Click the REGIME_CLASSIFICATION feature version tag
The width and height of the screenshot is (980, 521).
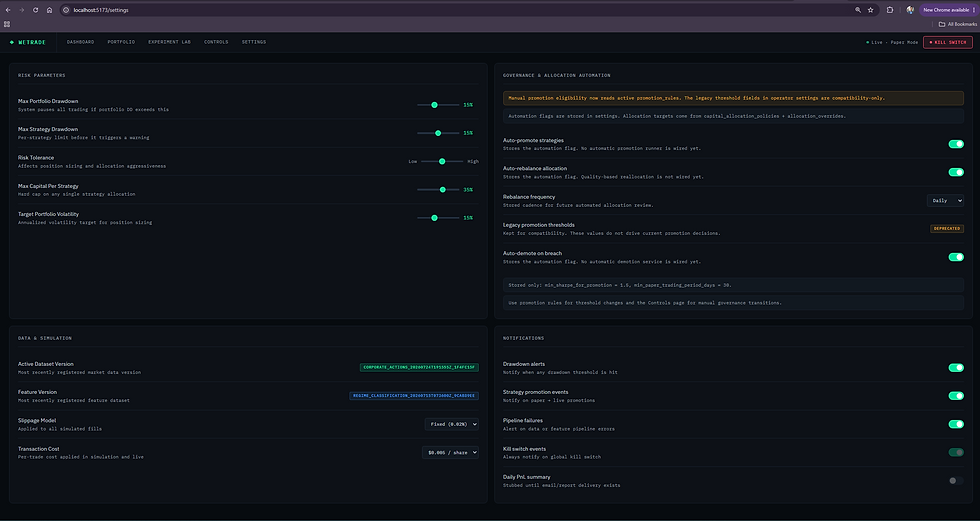(414, 395)
